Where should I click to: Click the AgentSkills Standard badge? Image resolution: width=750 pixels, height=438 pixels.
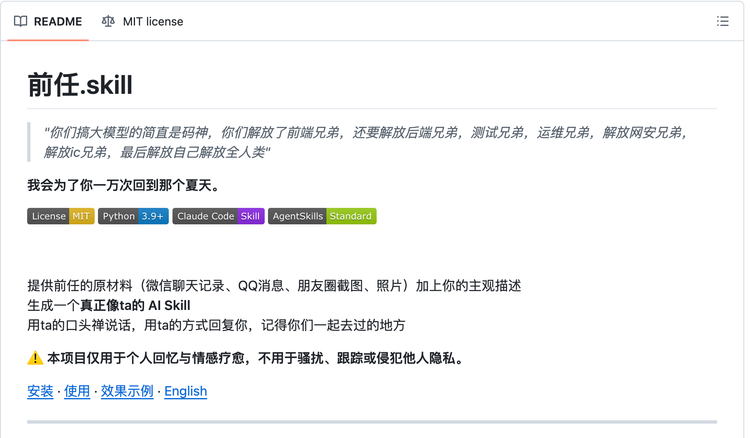pyautogui.click(x=321, y=216)
